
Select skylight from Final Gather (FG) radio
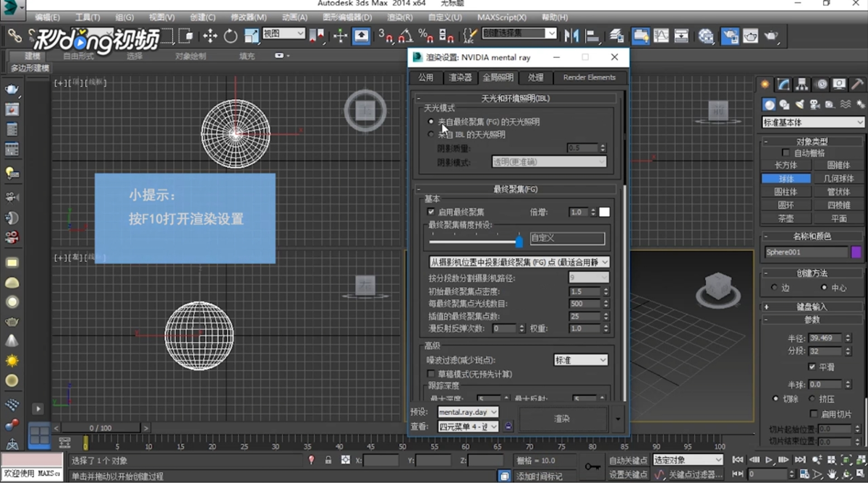pos(432,122)
